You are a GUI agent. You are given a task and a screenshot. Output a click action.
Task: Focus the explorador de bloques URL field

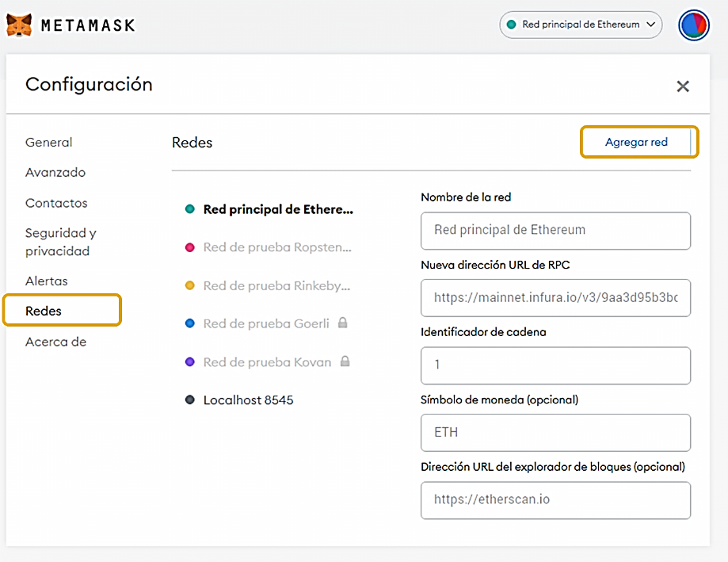click(x=555, y=500)
